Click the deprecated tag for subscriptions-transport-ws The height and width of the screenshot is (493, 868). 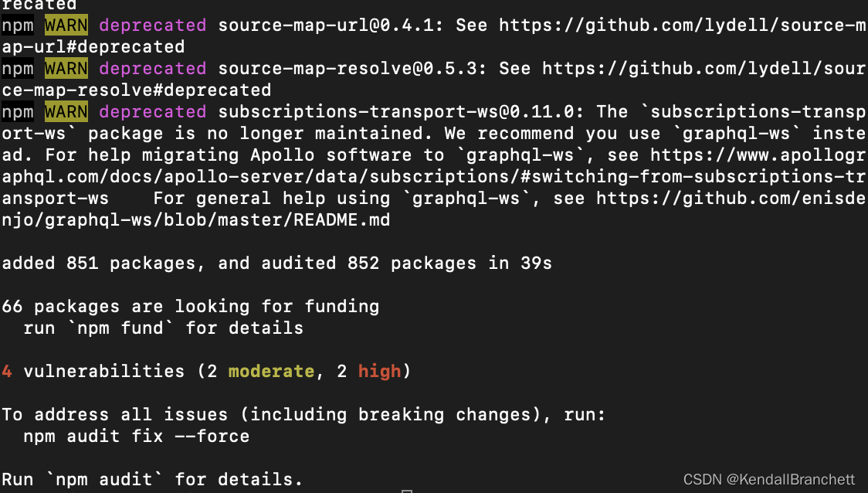(152, 111)
